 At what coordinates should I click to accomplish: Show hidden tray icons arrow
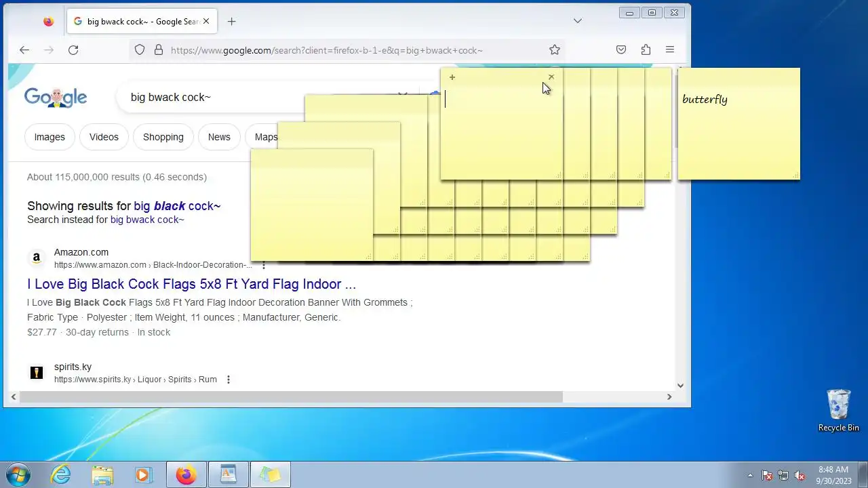pyautogui.click(x=750, y=475)
